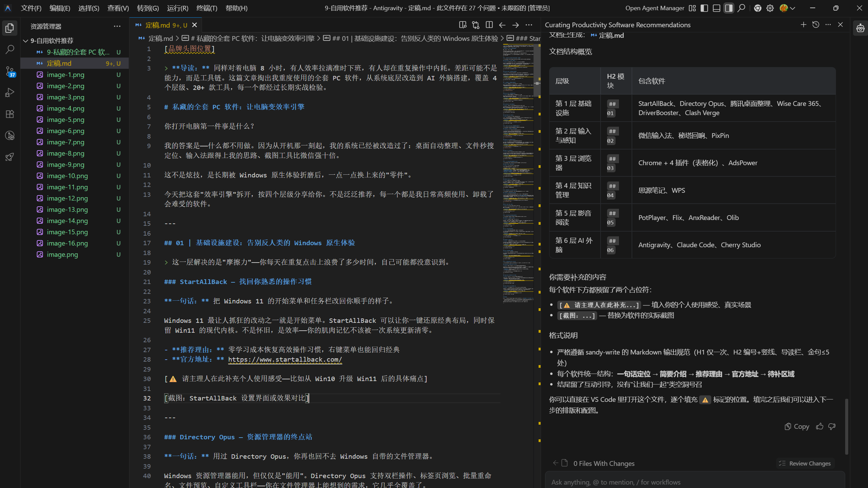868x488 pixels.
Task: Close the agent chat panel
Action: [x=840, y=25]
